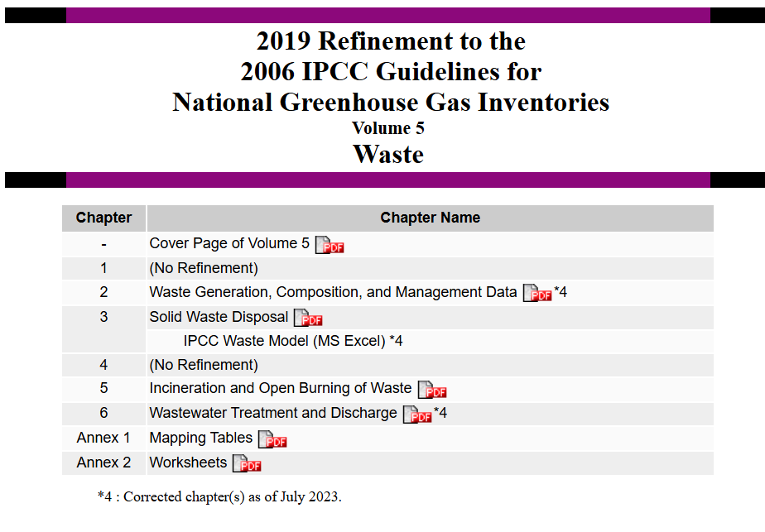The width and height of the screenshot is (765, 532).
Task: Open PDF icon for Incineration and Open Burning
Action: tap(432, 390)
